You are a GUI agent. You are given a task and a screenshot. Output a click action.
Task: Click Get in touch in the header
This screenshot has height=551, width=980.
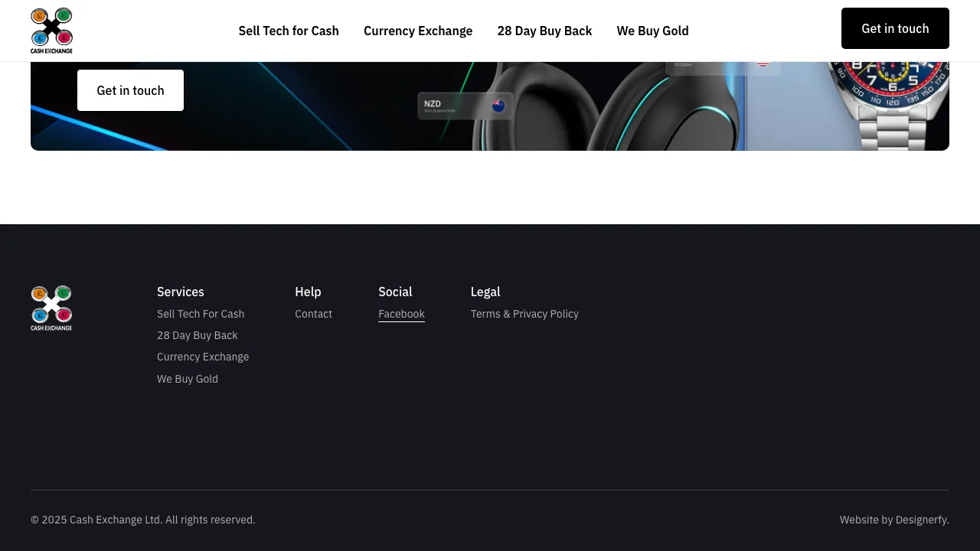895,28
